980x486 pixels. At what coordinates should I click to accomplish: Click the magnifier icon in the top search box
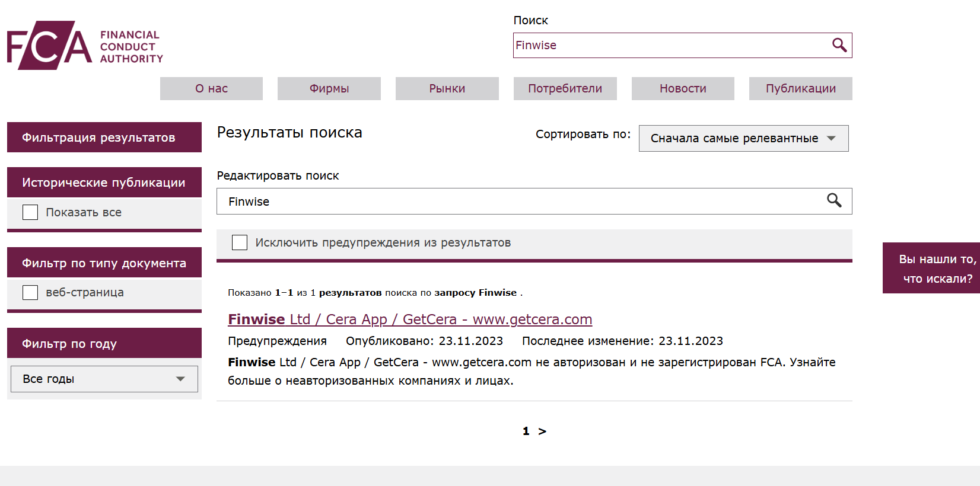(x=839, y=45)
